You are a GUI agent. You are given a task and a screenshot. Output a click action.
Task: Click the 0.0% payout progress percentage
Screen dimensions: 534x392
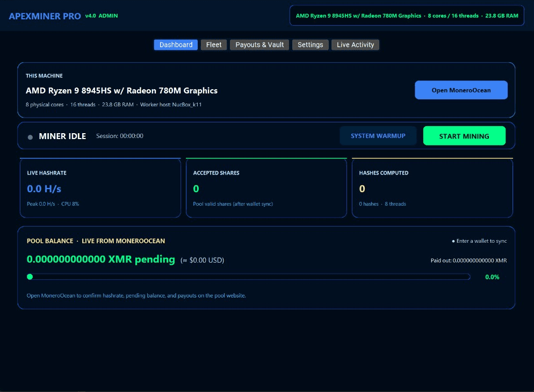click(492, 277)
